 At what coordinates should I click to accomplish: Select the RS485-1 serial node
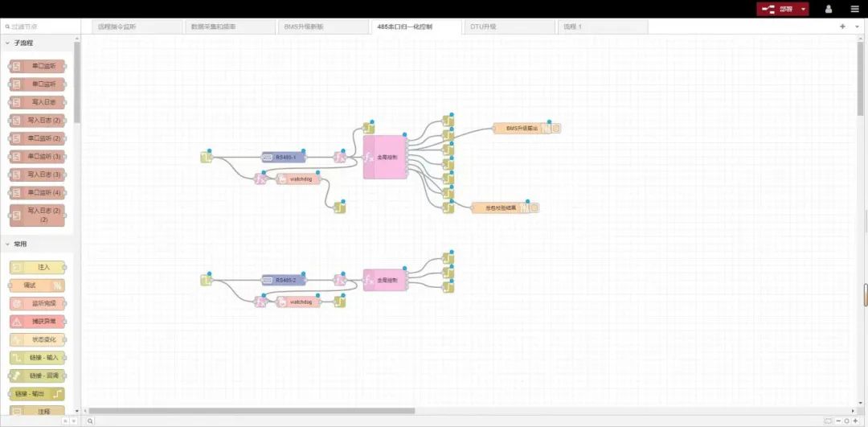[x=284, y=157]
